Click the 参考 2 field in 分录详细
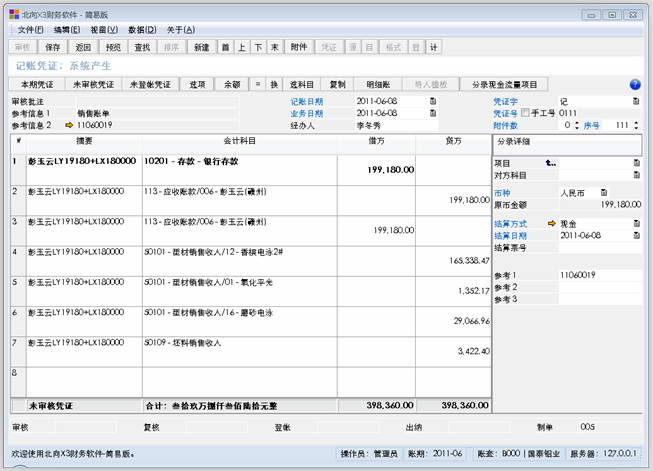Viewport: 653px width, 471px height. click(x=600, y=287)
